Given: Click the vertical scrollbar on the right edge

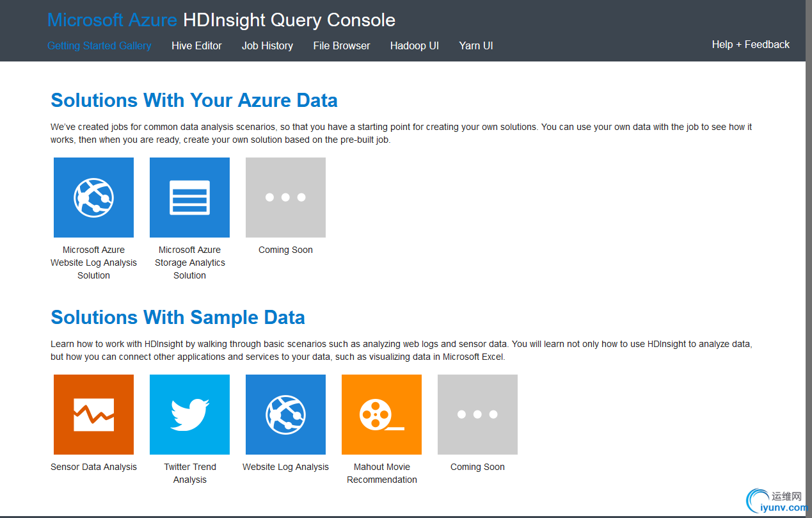Looking at the screenshot, I should 809,256.
